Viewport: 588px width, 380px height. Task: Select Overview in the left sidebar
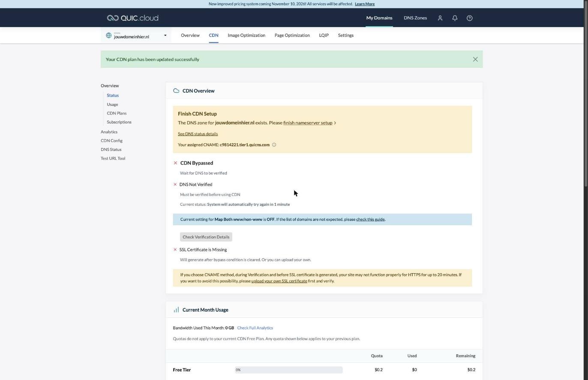(110, 86)
